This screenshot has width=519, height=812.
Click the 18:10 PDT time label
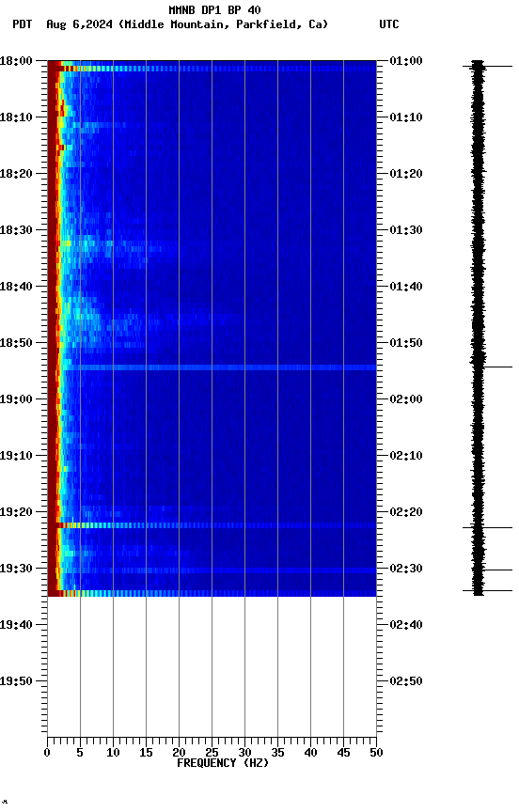(x=16, y=117)
